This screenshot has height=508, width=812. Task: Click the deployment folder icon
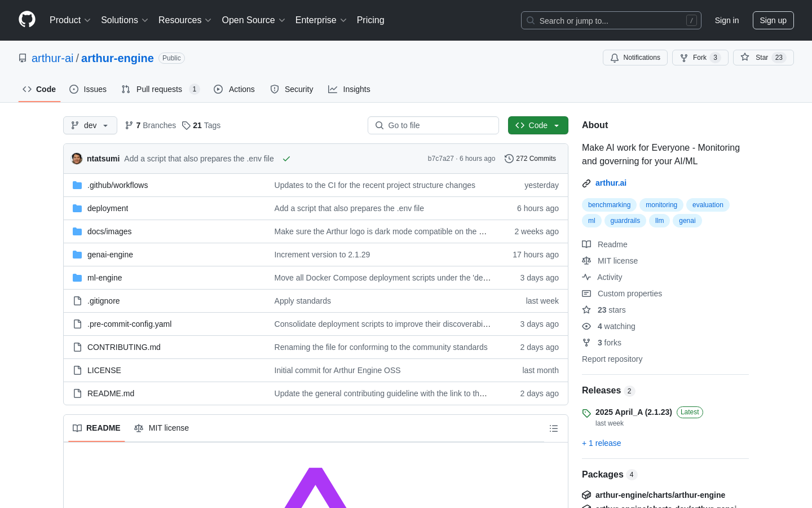(77, 208)
